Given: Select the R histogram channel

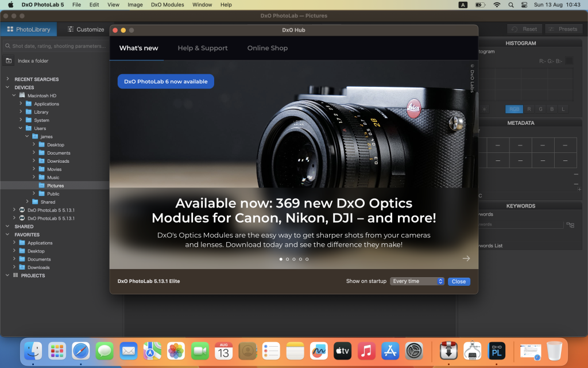Looking at the screenshot, I should point(529,109).
